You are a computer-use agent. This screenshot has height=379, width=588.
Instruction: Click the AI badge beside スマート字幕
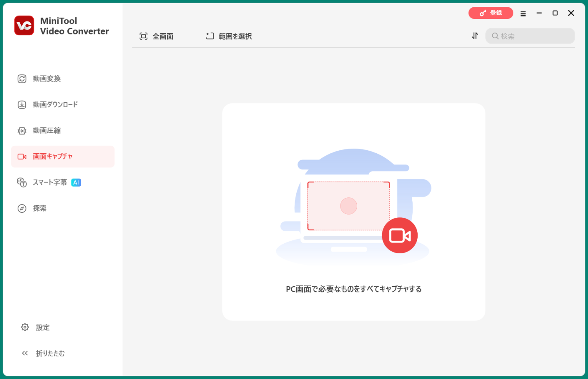point(76,183)
